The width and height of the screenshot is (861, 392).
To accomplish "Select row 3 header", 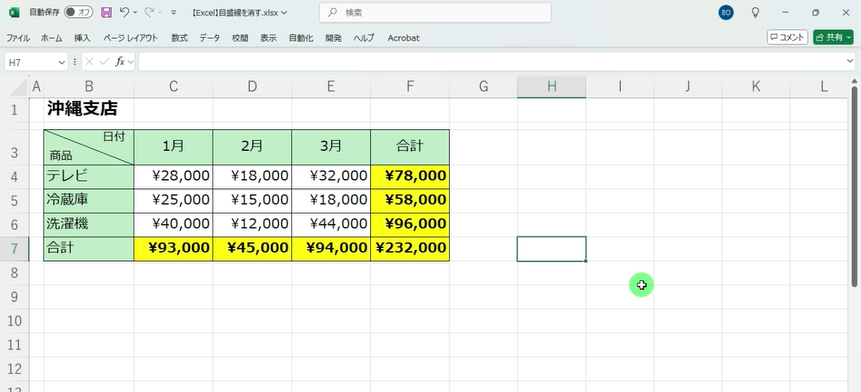I will [14, 147].
